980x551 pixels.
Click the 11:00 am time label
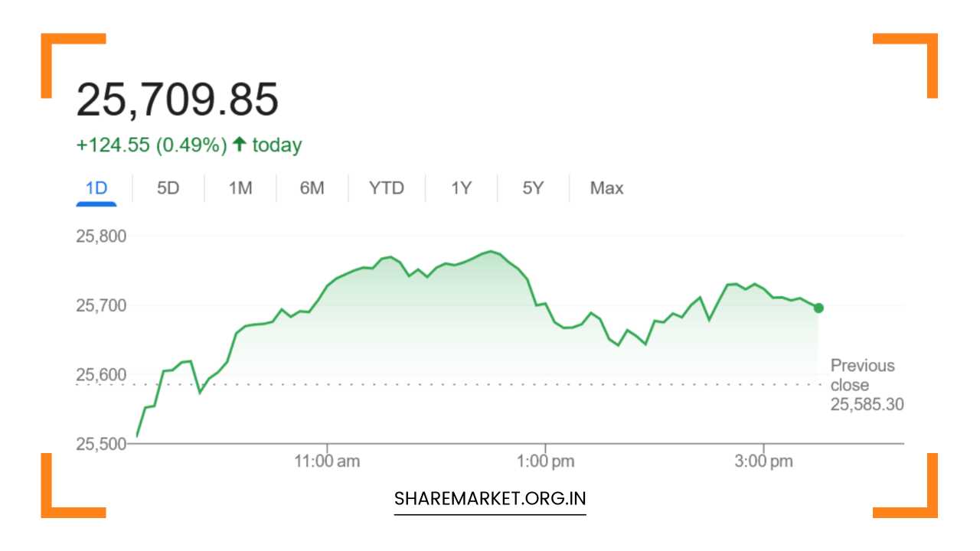point(329,461)
